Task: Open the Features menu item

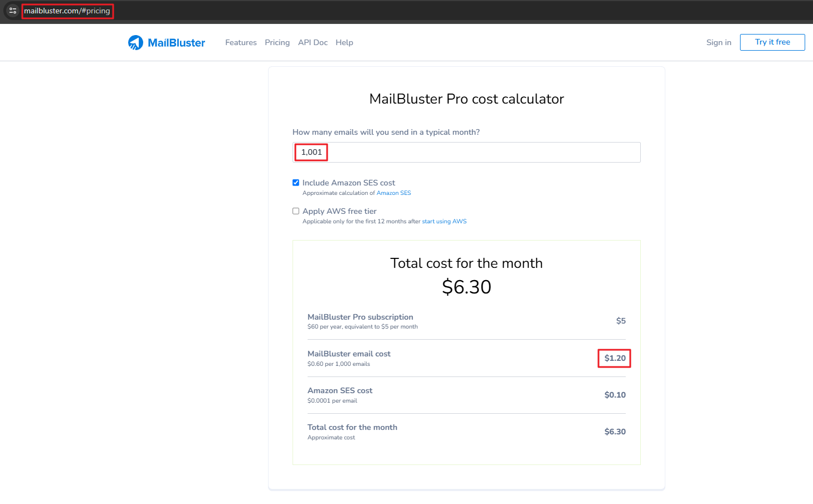Action: tap(241, 42)
